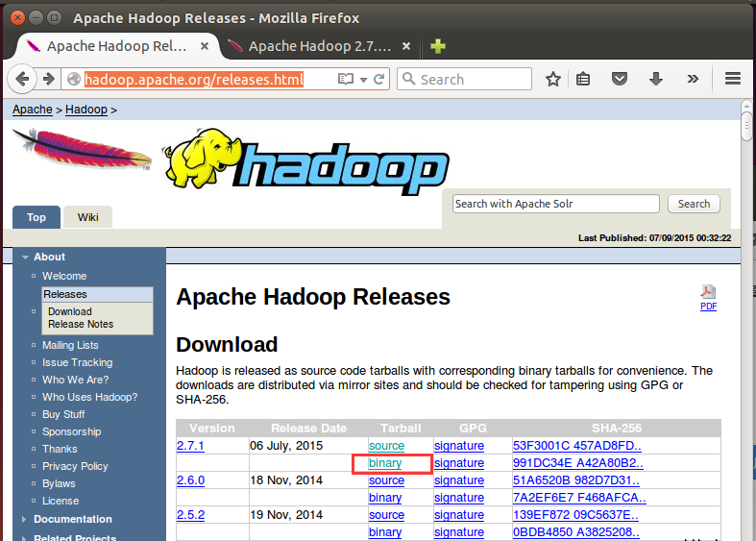The image size is (756, 541).
Task: Open version 2.5.2 link
Action: pyautogui.click(x=190, y=515)
